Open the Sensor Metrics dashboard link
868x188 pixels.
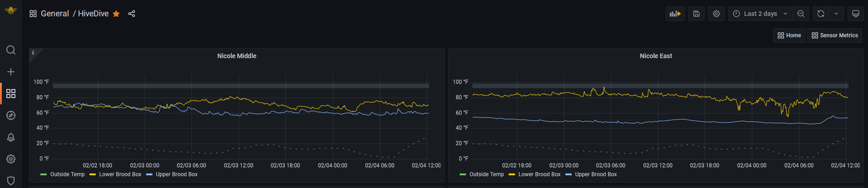(834, 35)
